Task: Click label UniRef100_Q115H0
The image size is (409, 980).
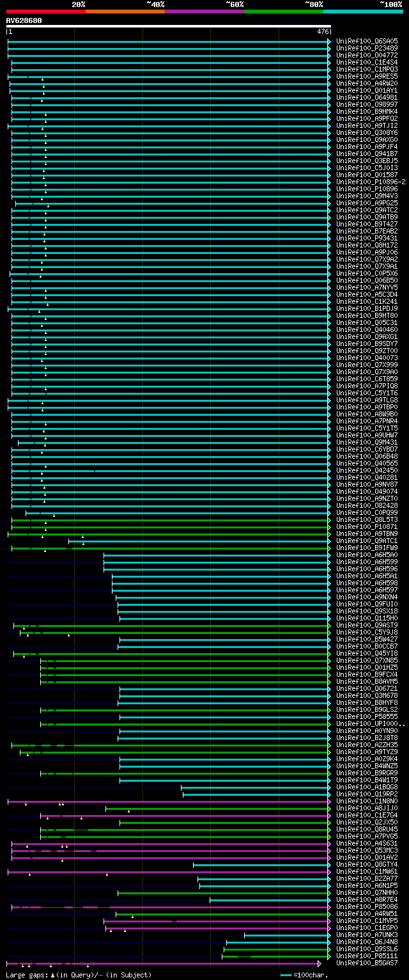Action: coord(367,618)
